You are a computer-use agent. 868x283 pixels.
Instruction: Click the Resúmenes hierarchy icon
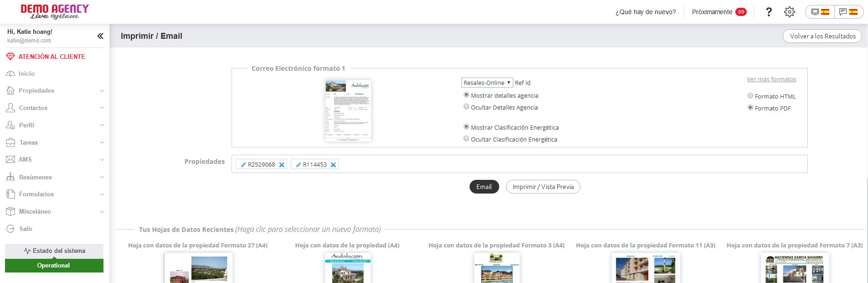(x=10, y=177)
